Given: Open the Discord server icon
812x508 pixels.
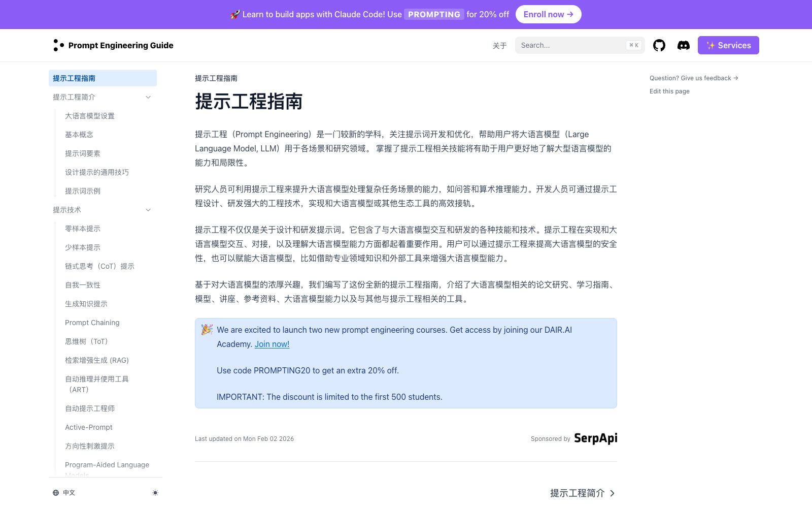Looking at the screenshot, I should 684,45.
